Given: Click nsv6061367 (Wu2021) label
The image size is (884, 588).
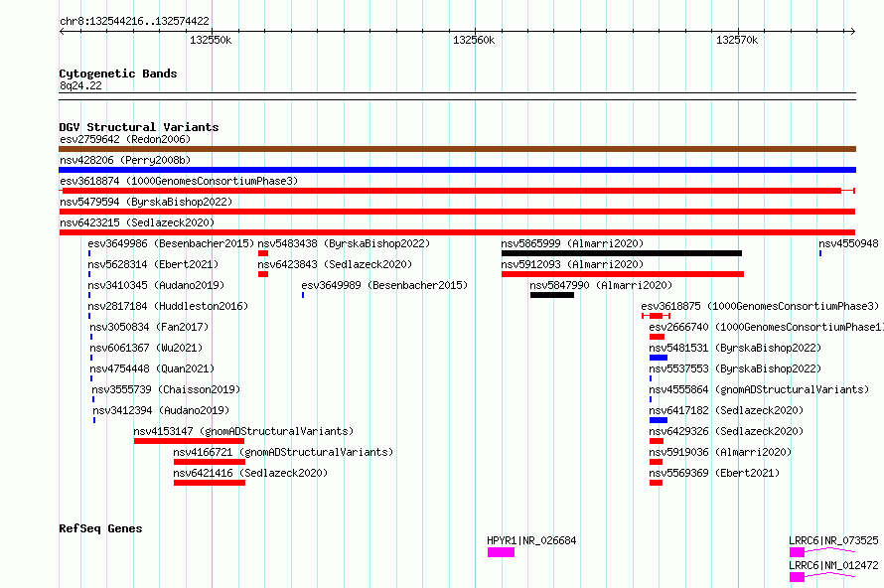Looking at the screenshot, I should click(x=146, y=348).
